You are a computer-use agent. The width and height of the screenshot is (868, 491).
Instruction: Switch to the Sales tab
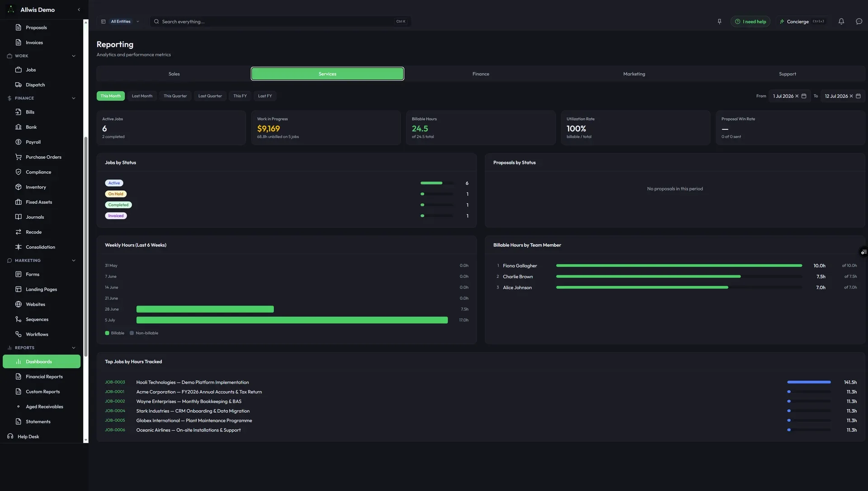click(174, 74)
